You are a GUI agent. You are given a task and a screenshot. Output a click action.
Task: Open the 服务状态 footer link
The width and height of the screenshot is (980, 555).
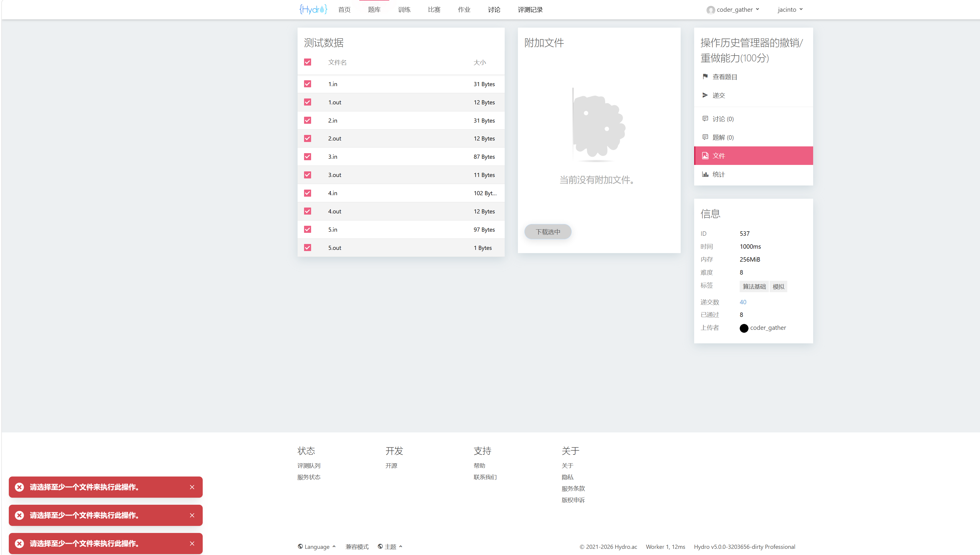pos(309,477)
